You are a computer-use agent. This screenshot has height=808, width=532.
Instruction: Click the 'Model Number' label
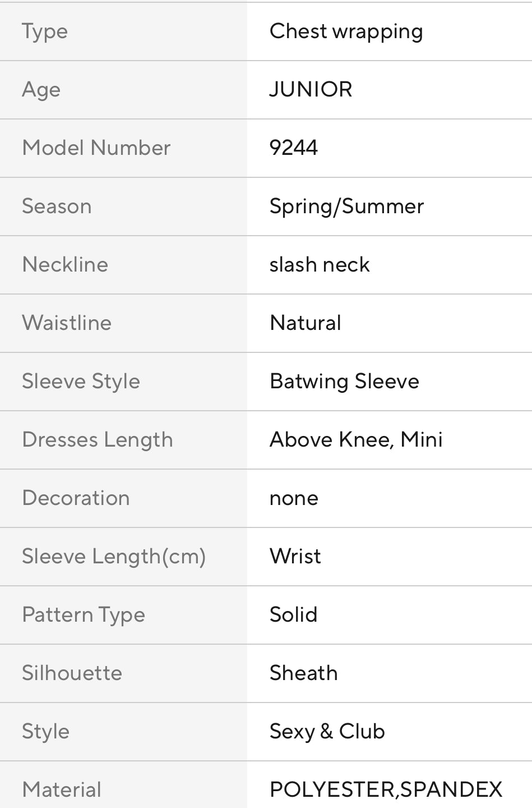coord(96,148)
